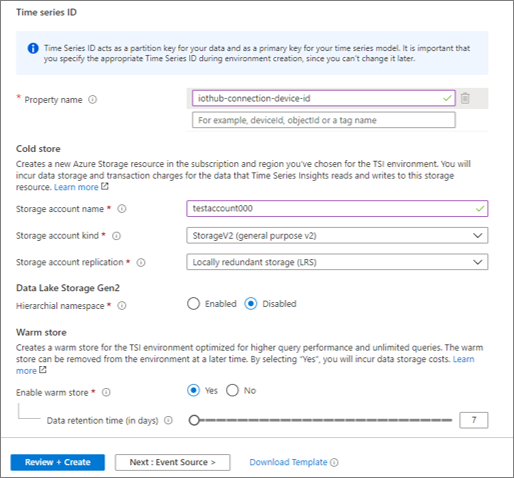Delete the iothub-connection-device-id property with trash icon
This screenshot has height=478, width=514.
coord(465,98)
